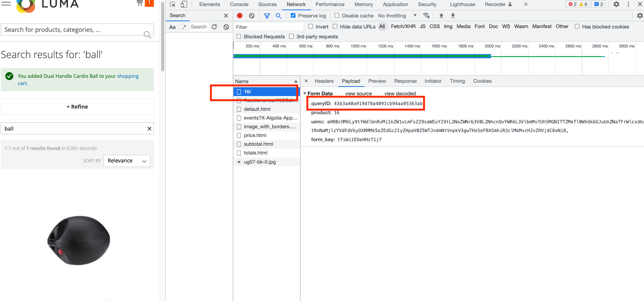Viewport: 644px width, 301px height.
Task: Toggle match case Aa in search
Action: (x=172, y=27)
